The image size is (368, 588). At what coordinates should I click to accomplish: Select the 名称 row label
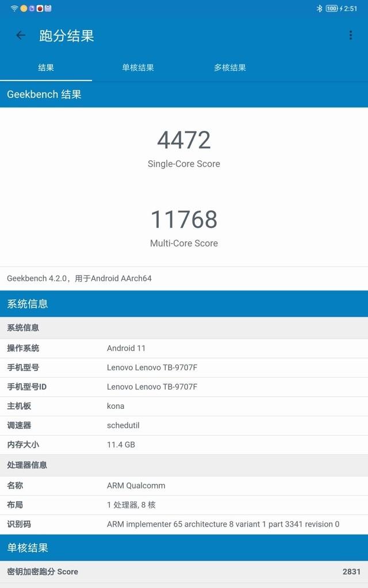15,485
